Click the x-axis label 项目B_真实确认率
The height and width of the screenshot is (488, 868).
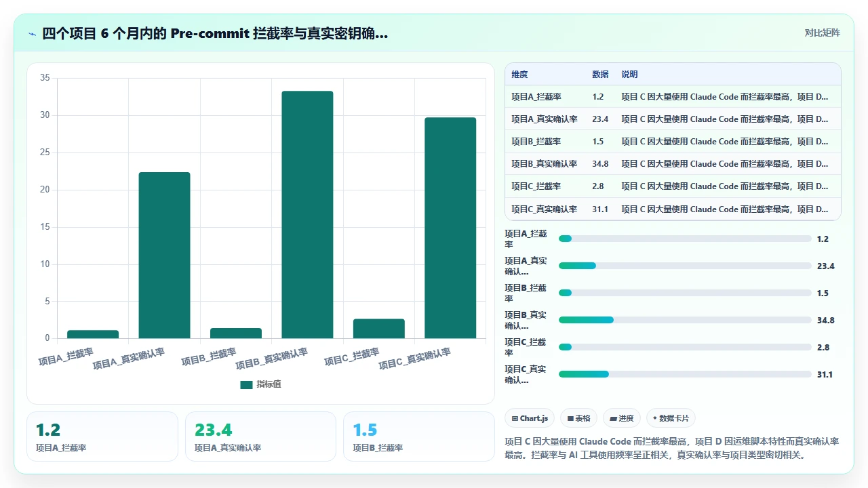pyautogui.click(x=272, y=359)
